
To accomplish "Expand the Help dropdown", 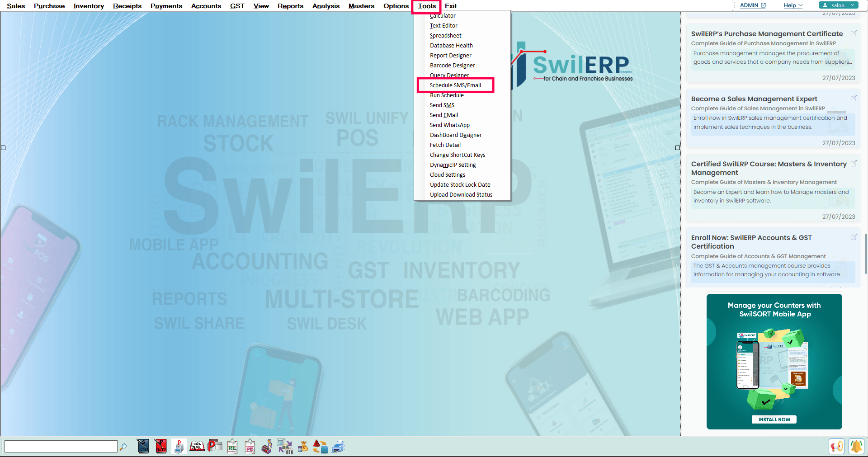I will [x=793, y=5].
